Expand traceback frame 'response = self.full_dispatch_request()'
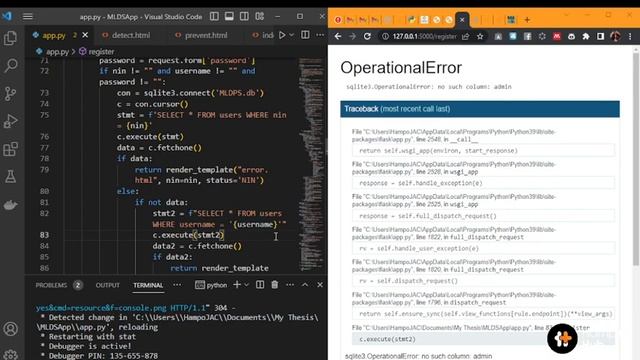 483,216
